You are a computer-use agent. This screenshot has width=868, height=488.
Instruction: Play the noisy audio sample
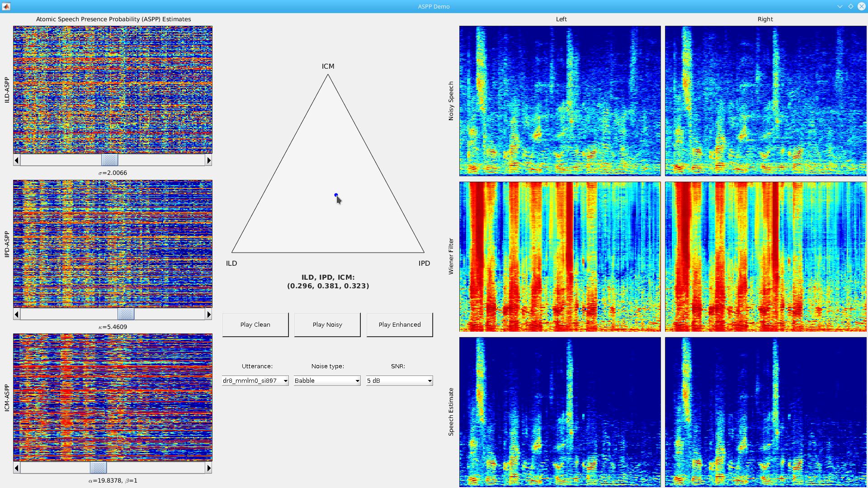point(327,325)
